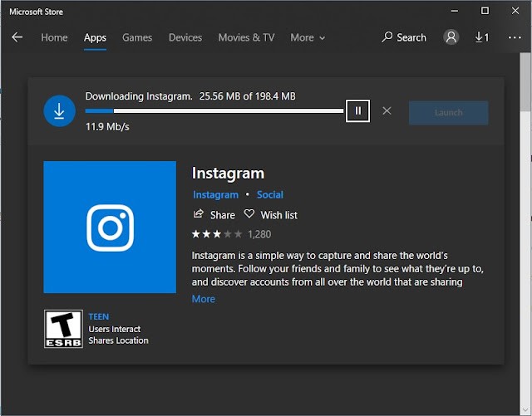This screenshot has width=532, height=416.
Task: Expand description with More link
Action: click(203, 299)
